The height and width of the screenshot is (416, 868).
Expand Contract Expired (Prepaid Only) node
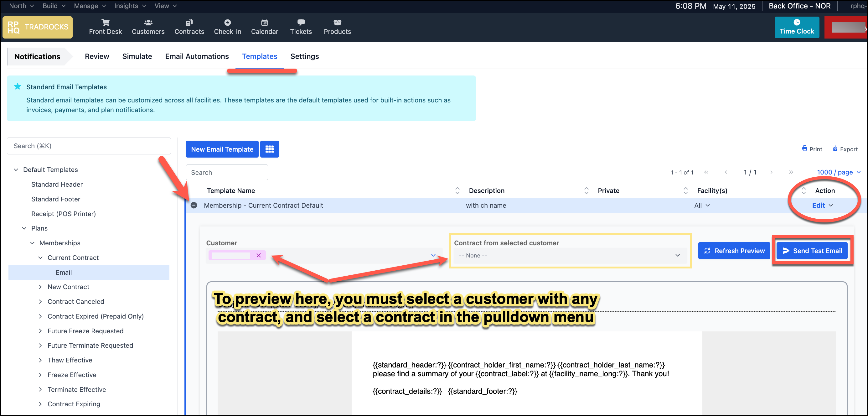point(40,316)
